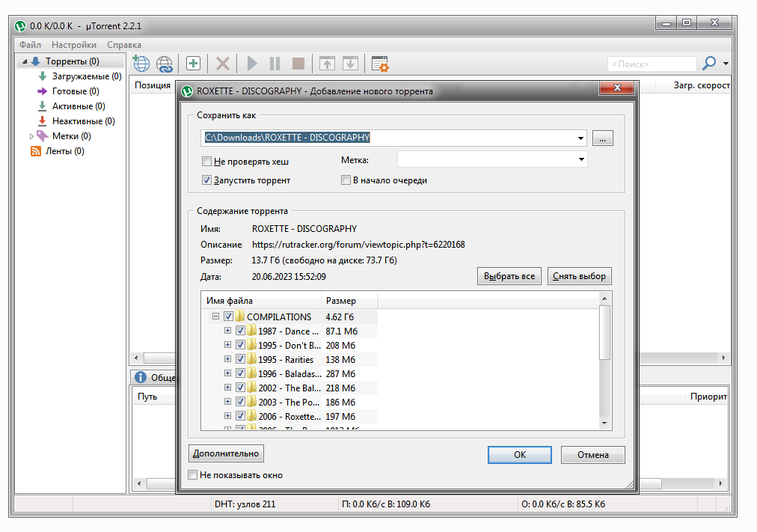This screenshot has height=532, width=757.
Task: Click the Позиция column header in main window
Action: coord(153,85)
